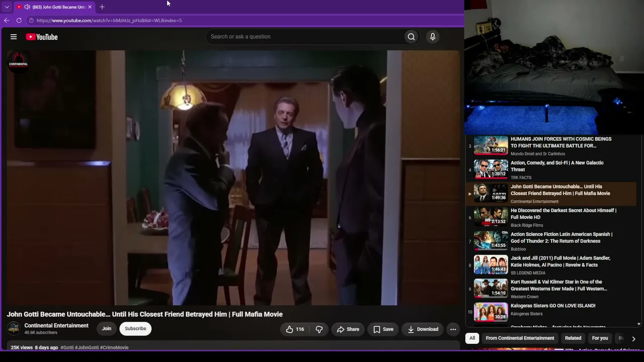The height and width of the screenshot is (362, 644).
Task: Click the 'Continental Entertainment' playlist channel text
Action: tap(534, 202)
